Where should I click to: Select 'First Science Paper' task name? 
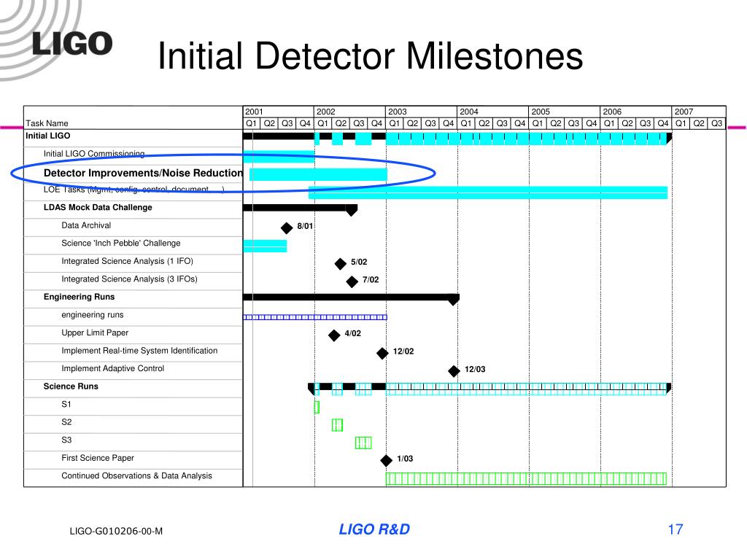pos(98,458)
